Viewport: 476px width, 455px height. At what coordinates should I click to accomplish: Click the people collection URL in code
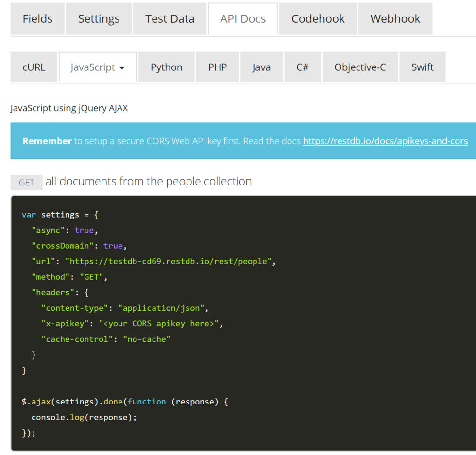[168, 261]
